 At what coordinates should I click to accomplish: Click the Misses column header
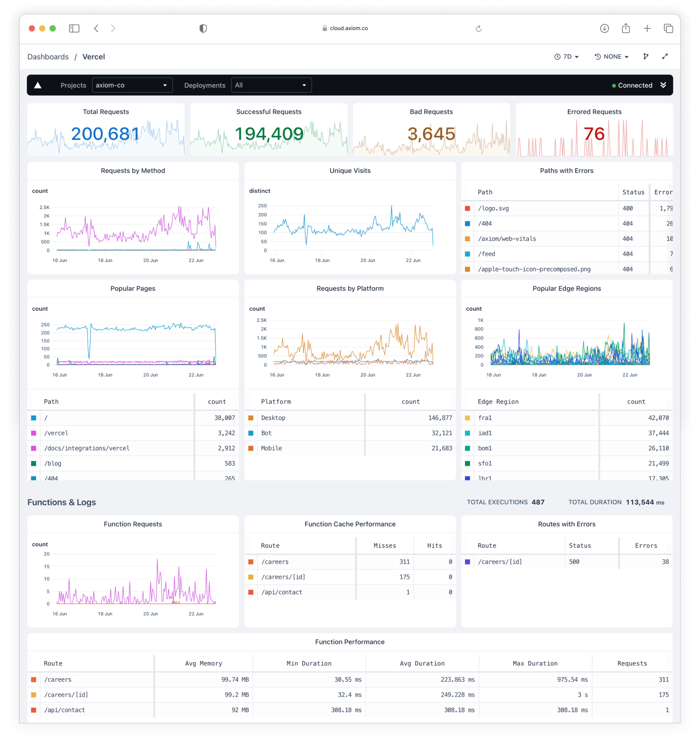pos(385,546)
